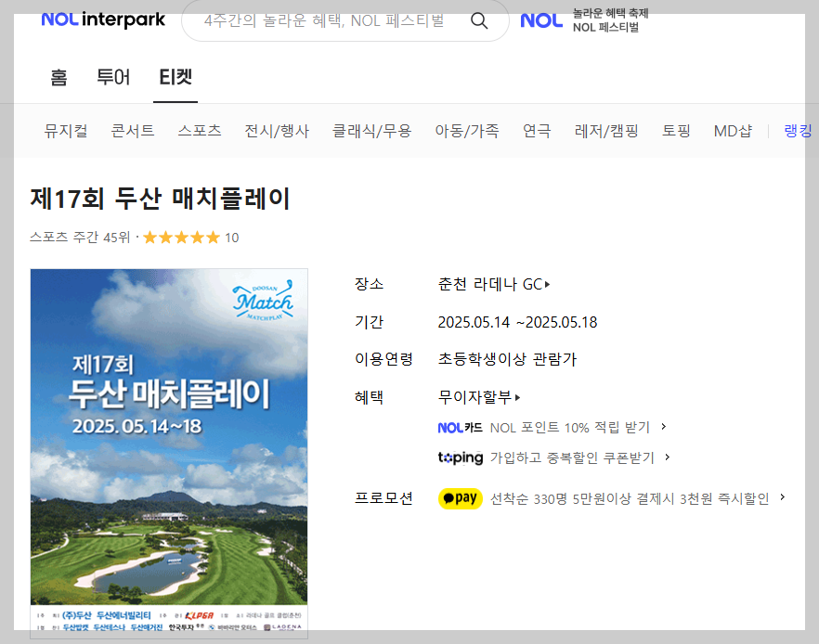
Task: Go to the 홈 tab
Action: [58, 77]
